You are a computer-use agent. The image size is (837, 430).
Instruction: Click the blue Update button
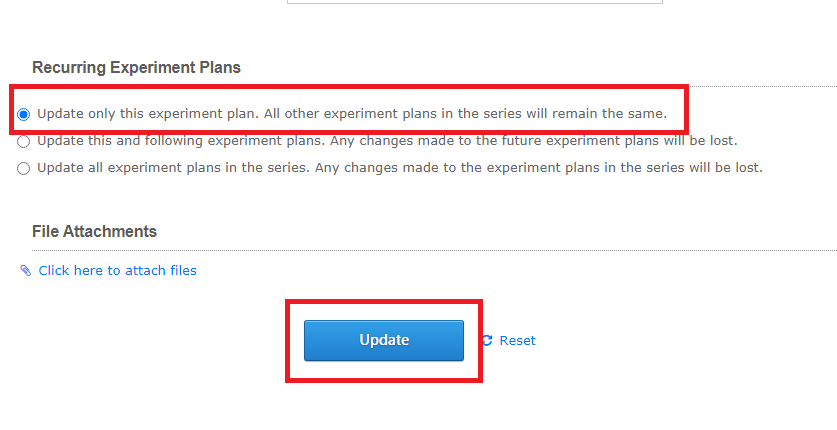click(384, 340)
